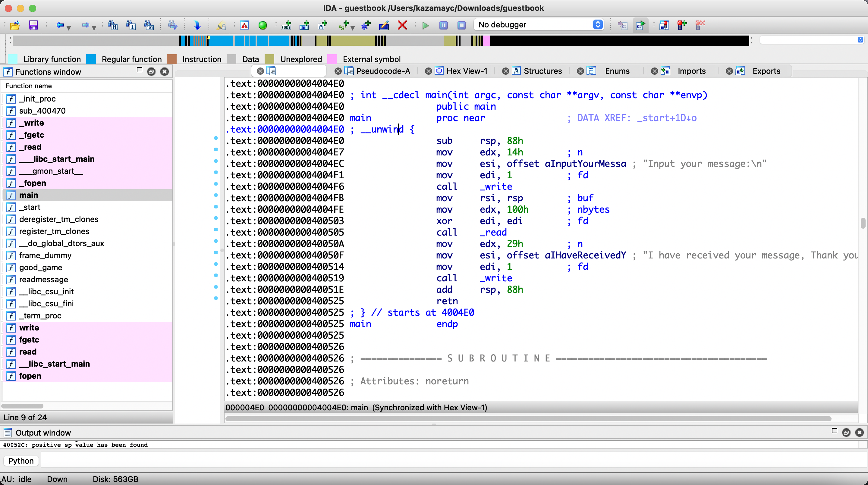Click the highlighted C run-to icon
The height and width of the screenshot is (485, 868).
[x=640, y=25]
